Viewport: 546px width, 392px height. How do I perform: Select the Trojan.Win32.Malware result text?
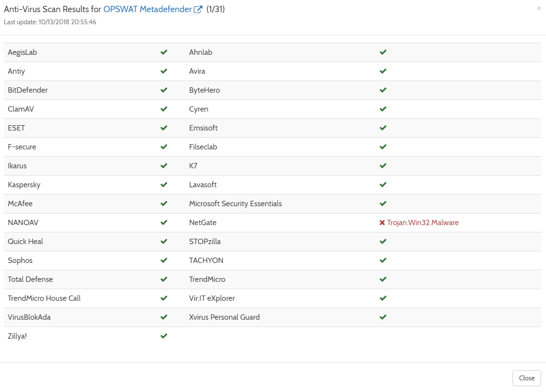[x=423, y=223]
